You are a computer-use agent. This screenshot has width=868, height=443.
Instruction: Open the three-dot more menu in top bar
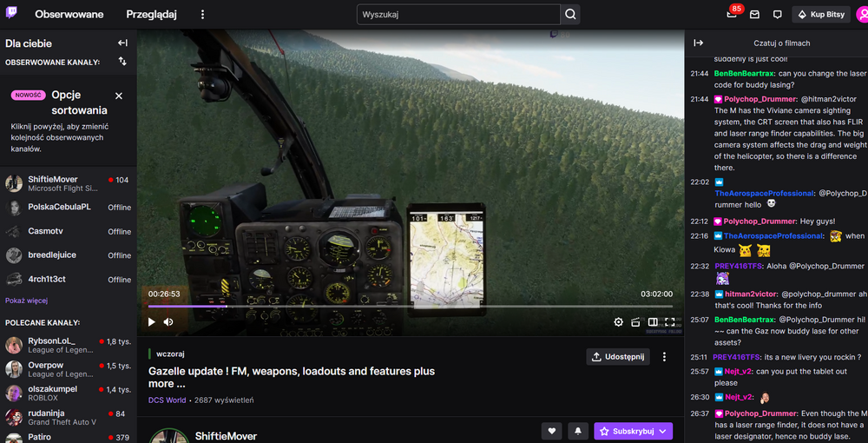pyautogui.click(x=202, y=15)
